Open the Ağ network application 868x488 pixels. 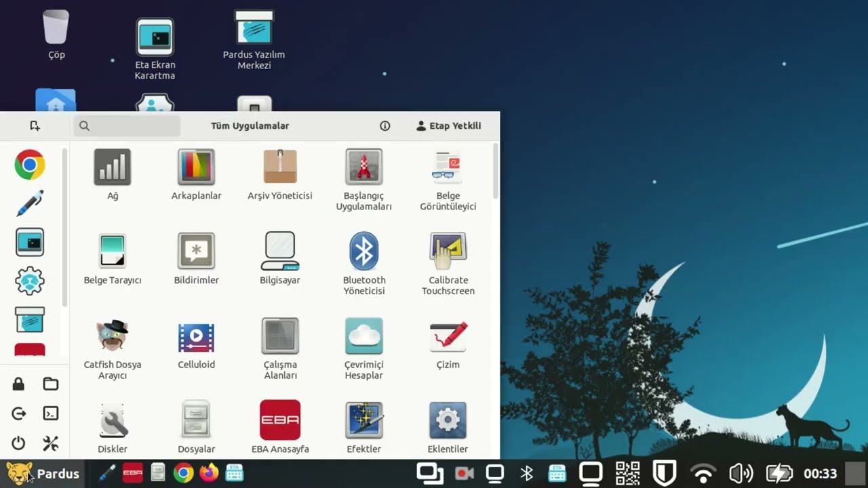[x=113, y=175]
